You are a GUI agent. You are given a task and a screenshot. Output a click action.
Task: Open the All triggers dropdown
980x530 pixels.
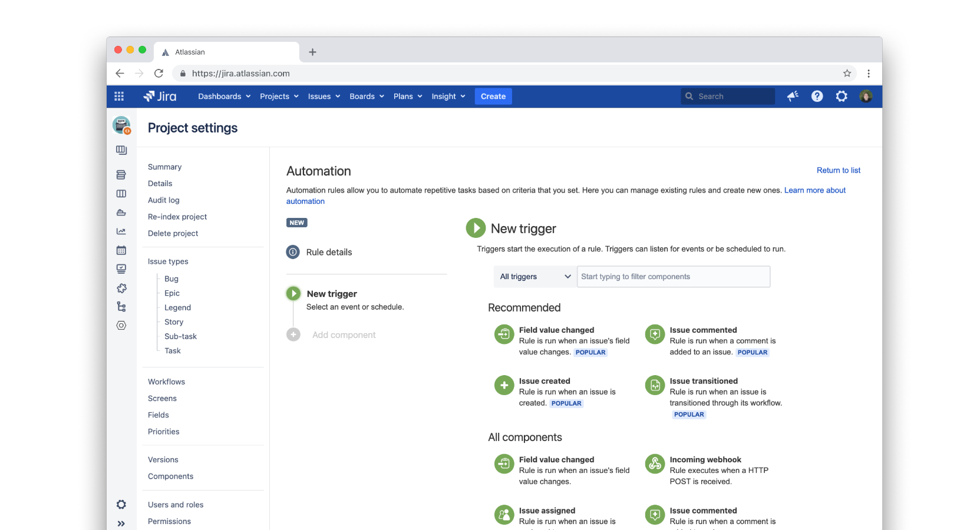[533, 276]
